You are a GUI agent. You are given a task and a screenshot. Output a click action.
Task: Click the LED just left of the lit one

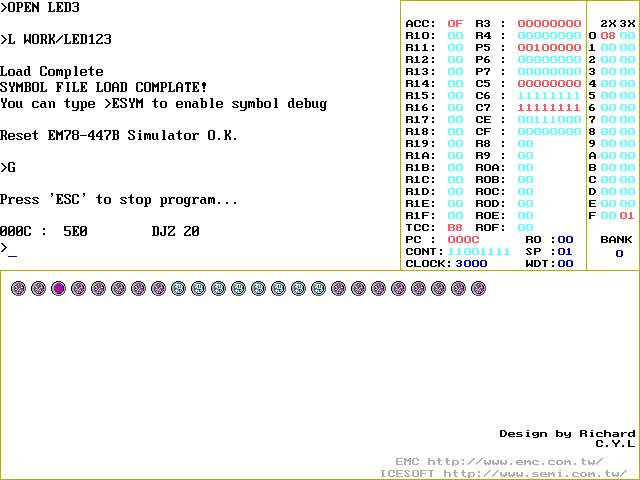38,288
